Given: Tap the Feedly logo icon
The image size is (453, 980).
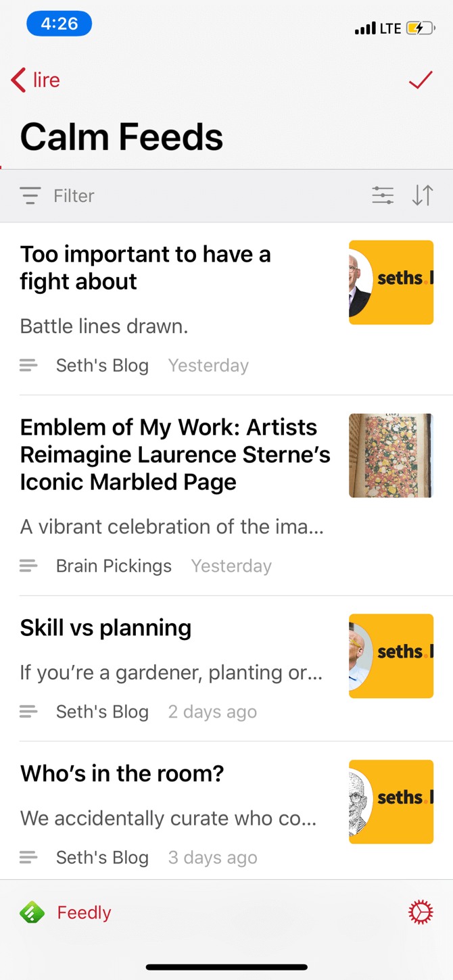Looking at the screenshot, I should pyautogui.click(x=32, y=912).
